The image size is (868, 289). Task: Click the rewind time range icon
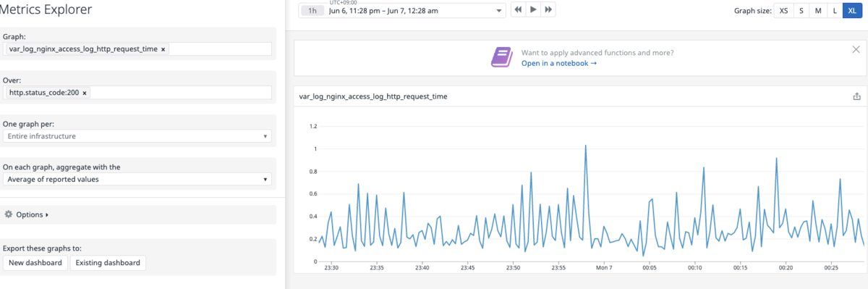[x=519, y=10]
